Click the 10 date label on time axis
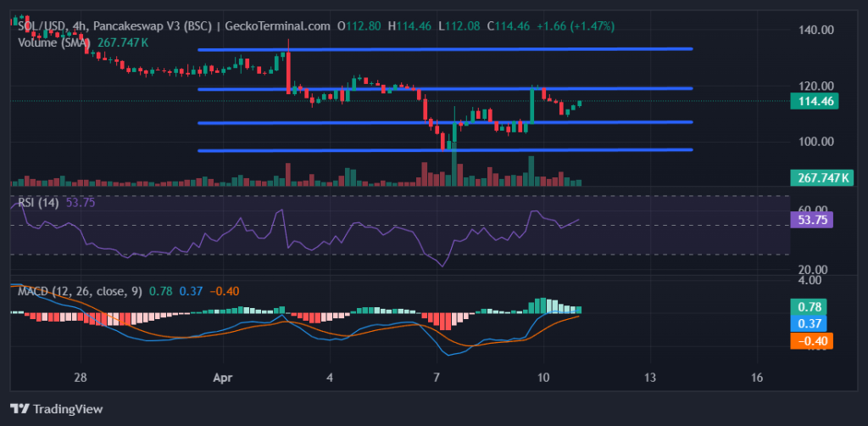Screen dimensions: 868x426 (x=543, y=378)
